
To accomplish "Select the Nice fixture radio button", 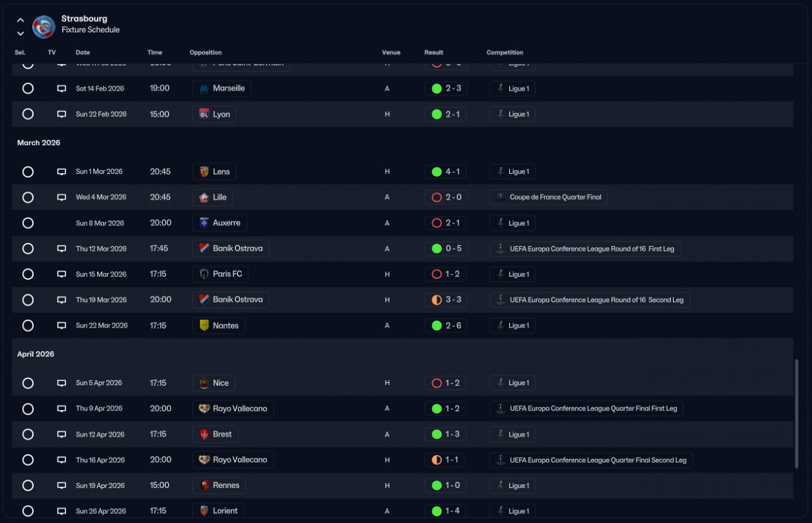I will tap(28, 383).
